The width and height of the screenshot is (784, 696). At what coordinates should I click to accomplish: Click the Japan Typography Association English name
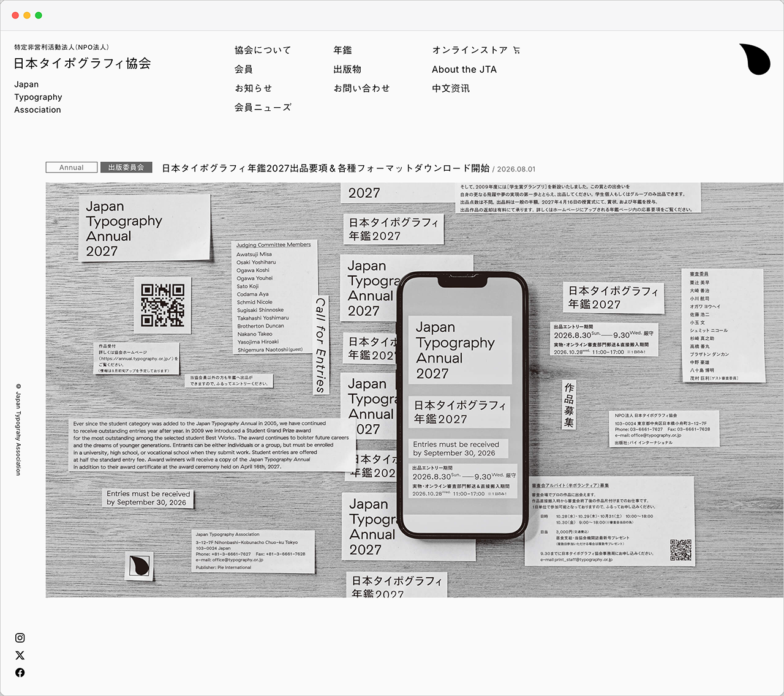pyautogui.click(x=38, y=97)
